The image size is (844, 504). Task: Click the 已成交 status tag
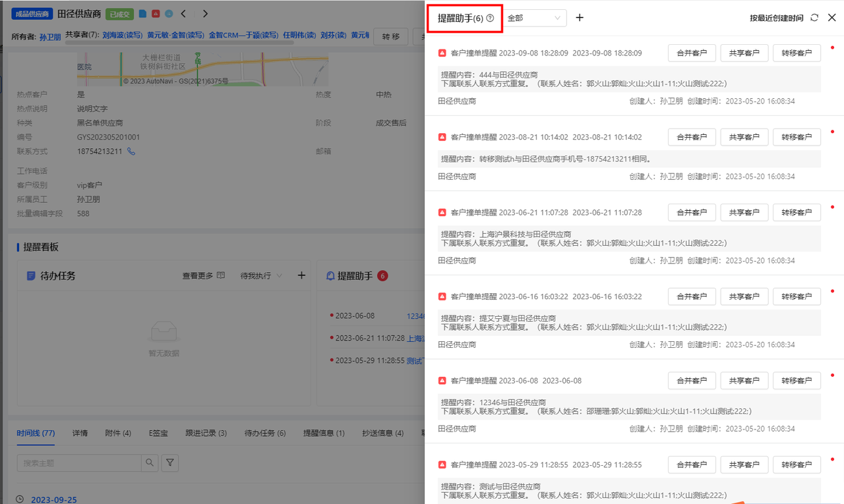tap(119, 14)
